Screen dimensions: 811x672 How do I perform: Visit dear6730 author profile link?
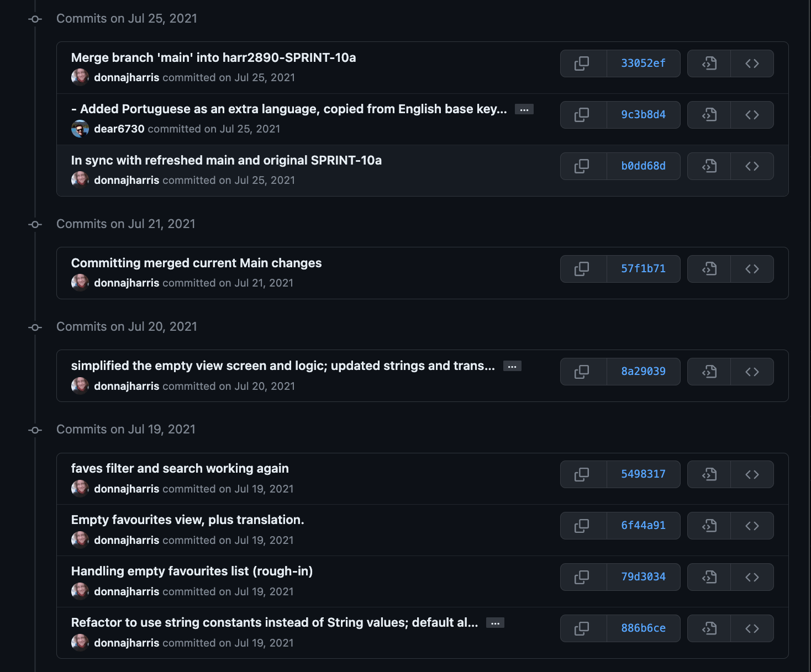click(x=119, y=129)
